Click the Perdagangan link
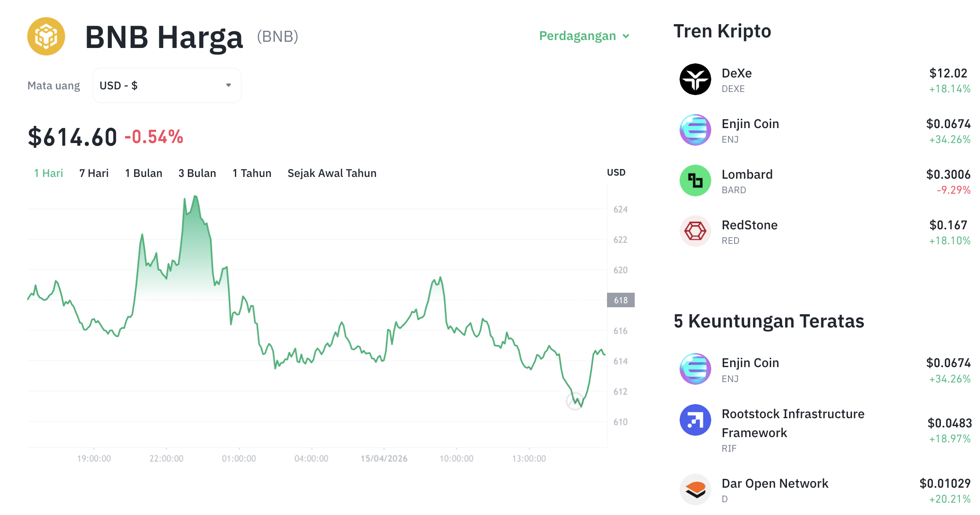 (578, 36)
